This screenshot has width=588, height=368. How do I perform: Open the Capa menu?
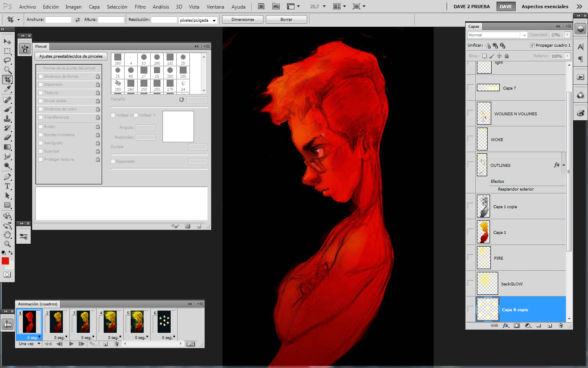(94, 7)
